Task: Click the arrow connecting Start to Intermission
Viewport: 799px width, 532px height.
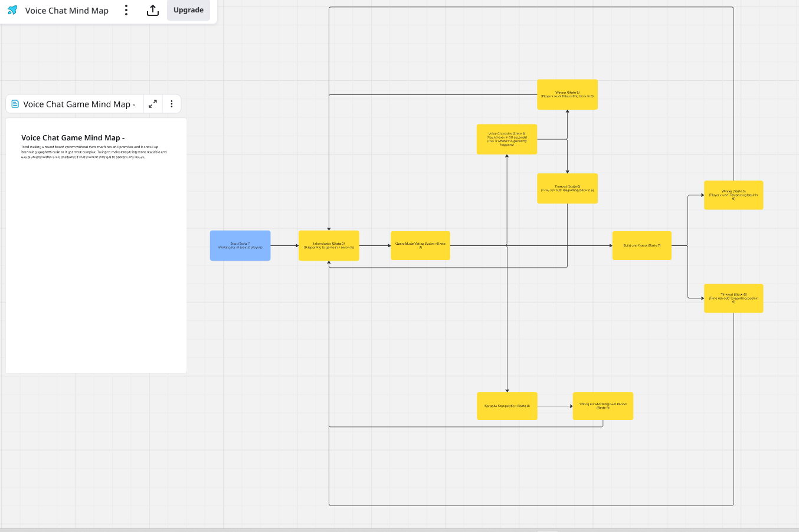Action: coord(284,245)
